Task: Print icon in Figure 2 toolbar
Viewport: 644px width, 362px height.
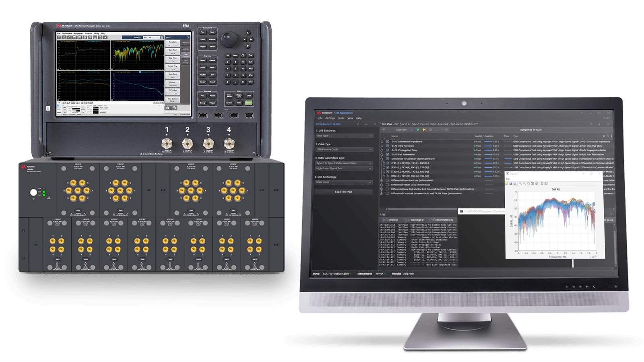Action: coord(515,183)
